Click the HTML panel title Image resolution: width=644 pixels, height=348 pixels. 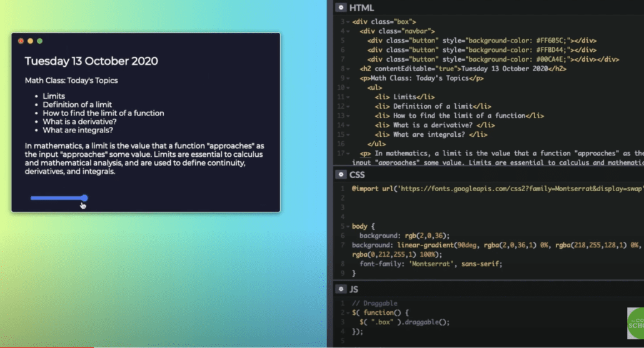tap(361, 7)
